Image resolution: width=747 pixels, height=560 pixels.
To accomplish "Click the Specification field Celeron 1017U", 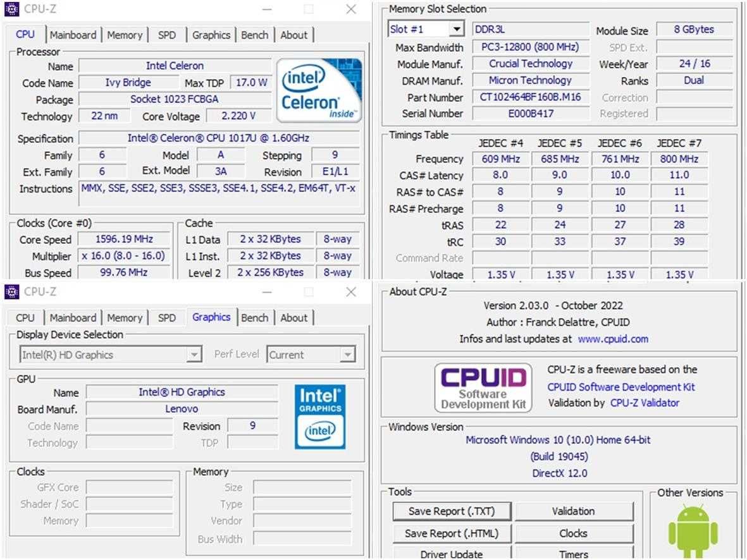I will 219,138.
